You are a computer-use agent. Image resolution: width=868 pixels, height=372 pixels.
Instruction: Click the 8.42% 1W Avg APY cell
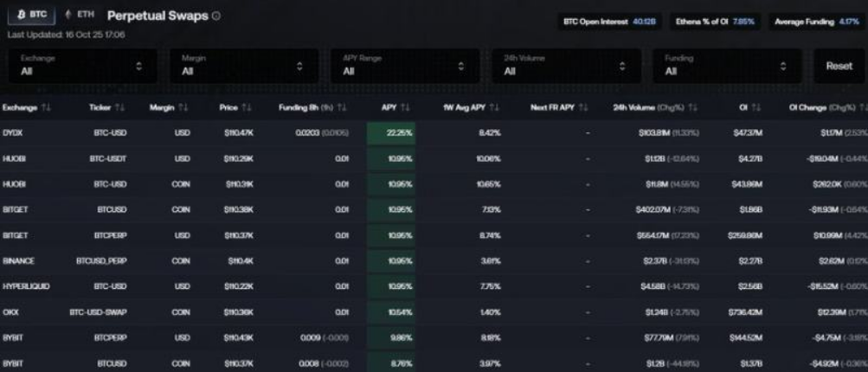490,133
